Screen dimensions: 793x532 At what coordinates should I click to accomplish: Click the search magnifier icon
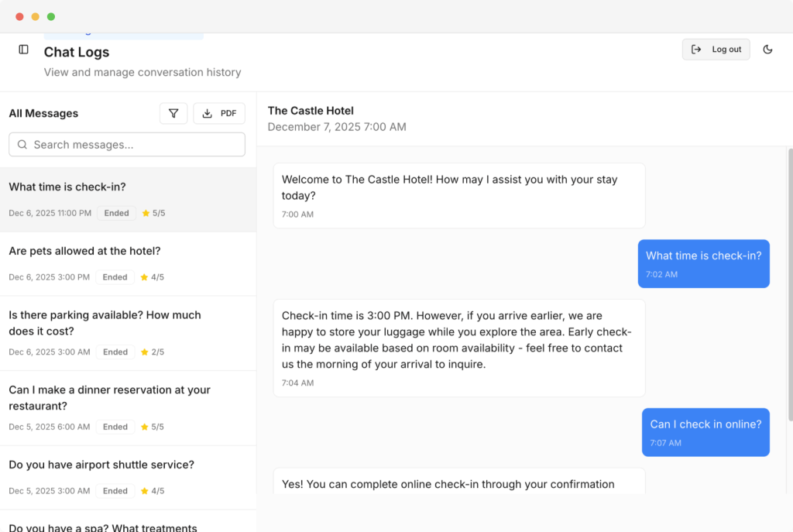click(x=22, y=145)
